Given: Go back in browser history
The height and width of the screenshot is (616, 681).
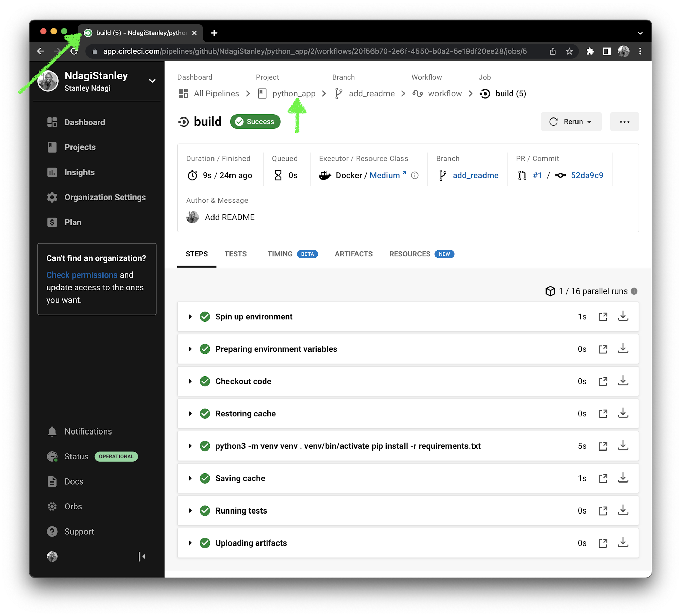Looking at the screenshot, I should (x=41, y=51).
